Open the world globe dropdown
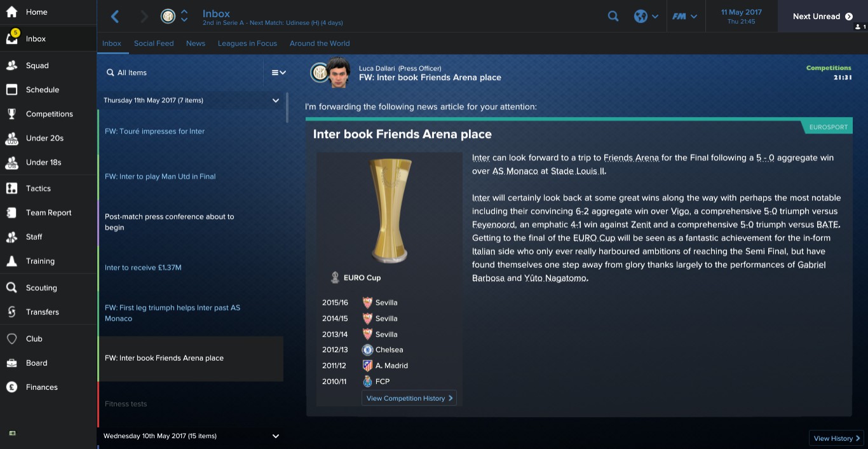This screenshot has width=868, height=449. tap(646, 17)
